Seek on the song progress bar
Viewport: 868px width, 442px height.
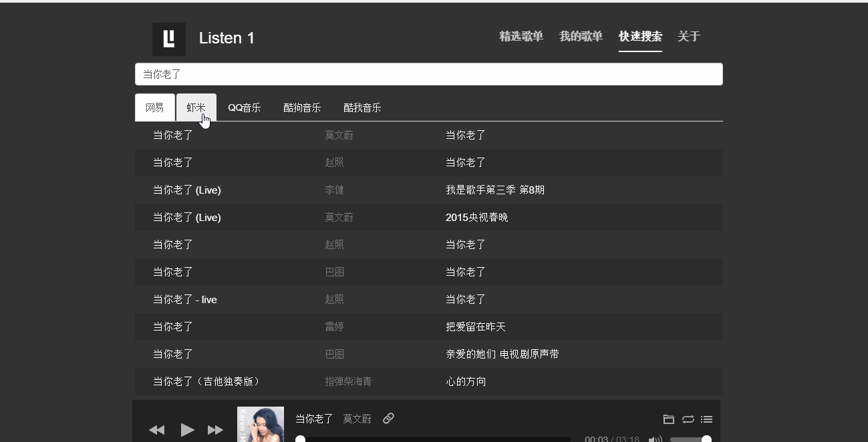click(433, 439)
